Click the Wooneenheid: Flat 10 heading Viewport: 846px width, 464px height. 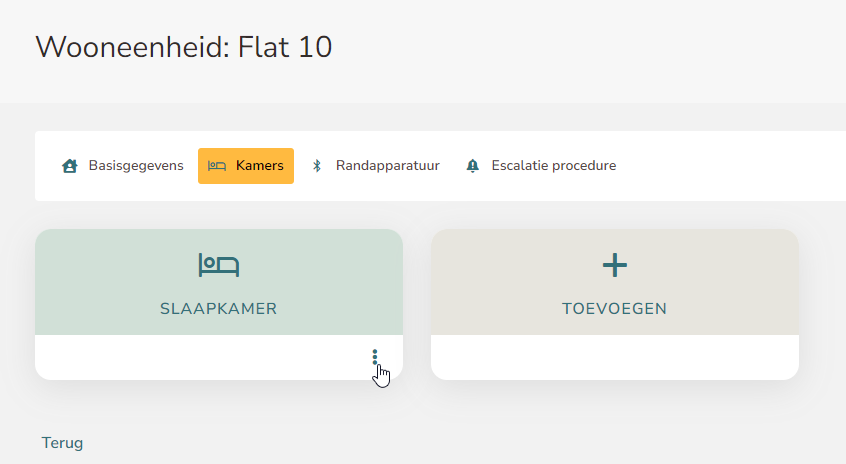(183, 47)
